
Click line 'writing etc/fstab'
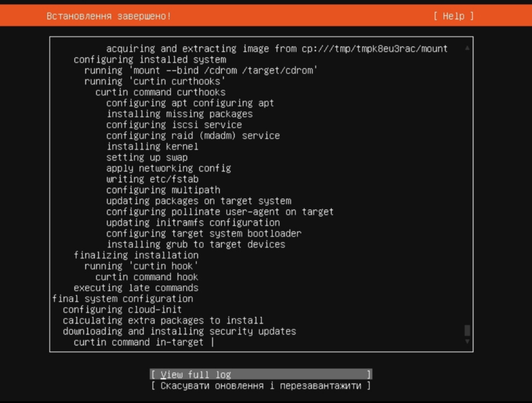coord(152,179)
